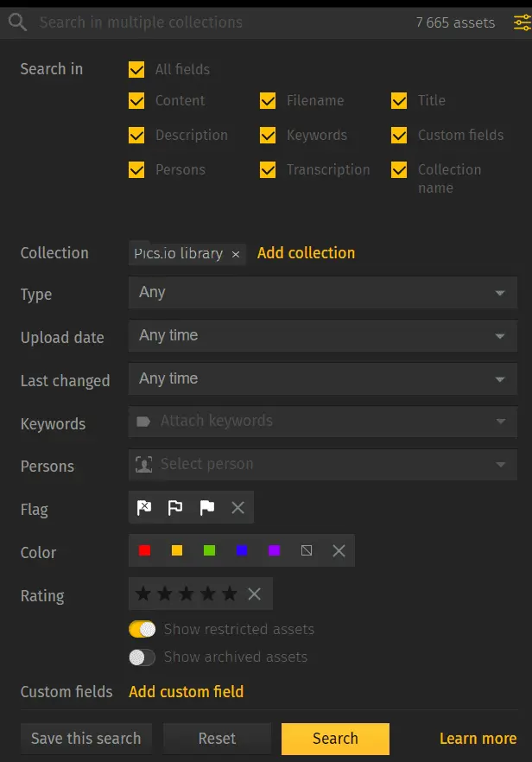
Task: Filter by the unflagged outline flag icon
Action: pyautogui.click(x=175, y=507)
